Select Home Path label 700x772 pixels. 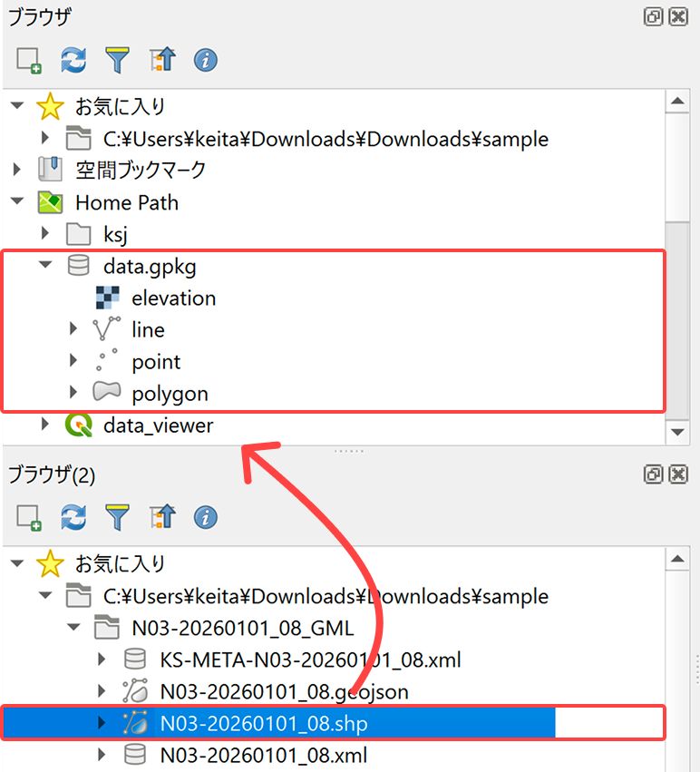(x=127, y=203)
